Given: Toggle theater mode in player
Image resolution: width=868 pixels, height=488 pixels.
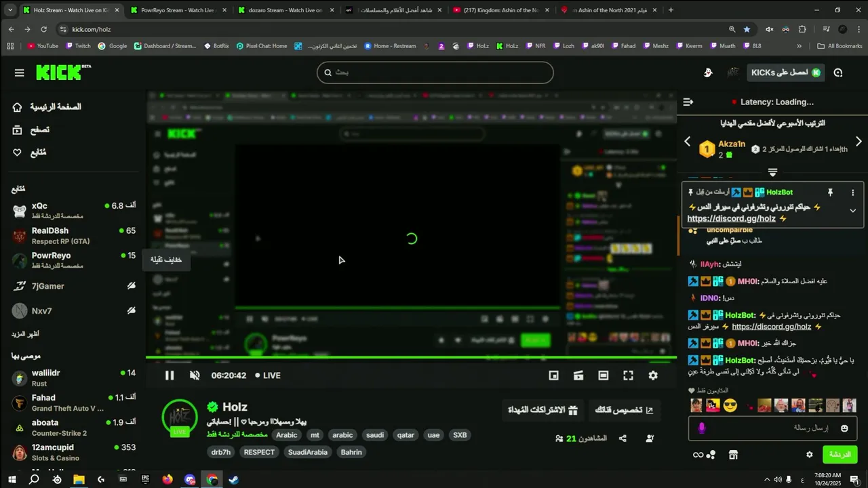Looking at the screenshot, I should (x=604, y=375).
